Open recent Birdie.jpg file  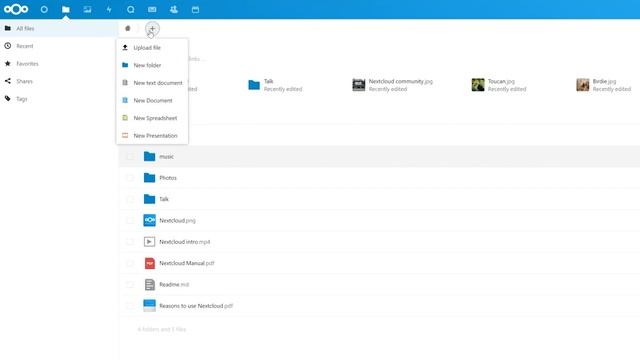(x=604, y=85)
